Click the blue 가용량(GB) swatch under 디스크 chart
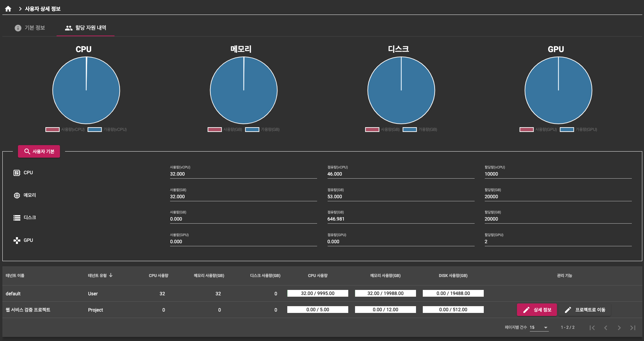644x341 pixels. 409,130
